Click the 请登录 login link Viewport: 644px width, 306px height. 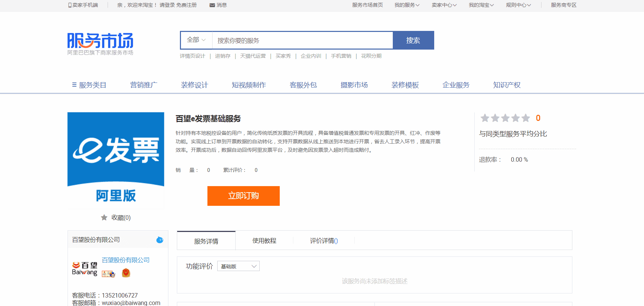point(167,5)
